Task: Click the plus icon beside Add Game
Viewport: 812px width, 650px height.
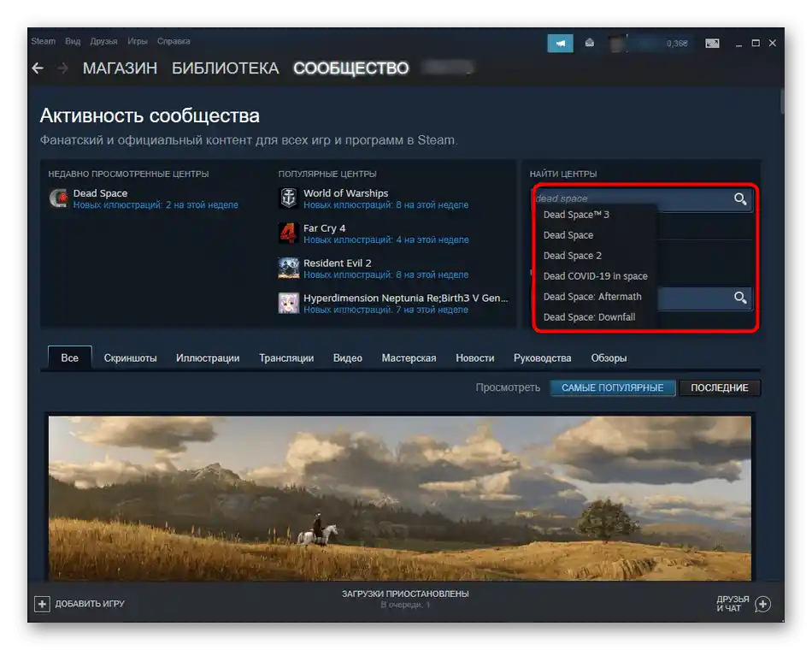Action: click(x=42, y=603)
